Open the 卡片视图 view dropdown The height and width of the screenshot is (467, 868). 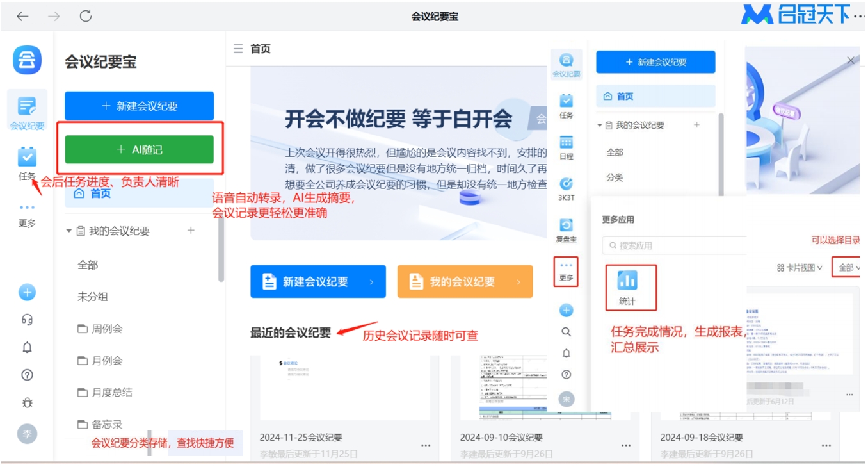(800, 268)
